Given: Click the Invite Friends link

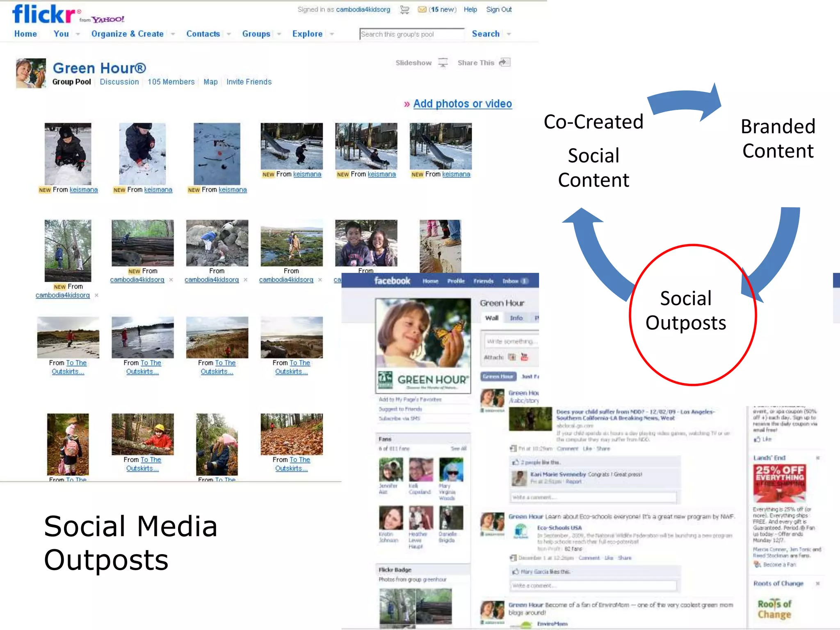Looking at the screenshot, I should point(249,82).
